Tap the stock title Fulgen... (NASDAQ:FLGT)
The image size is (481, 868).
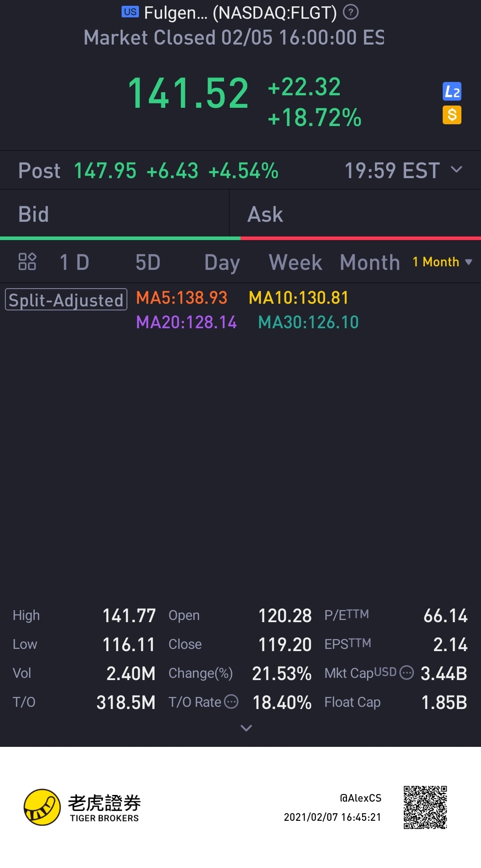[x=240, y=13]
